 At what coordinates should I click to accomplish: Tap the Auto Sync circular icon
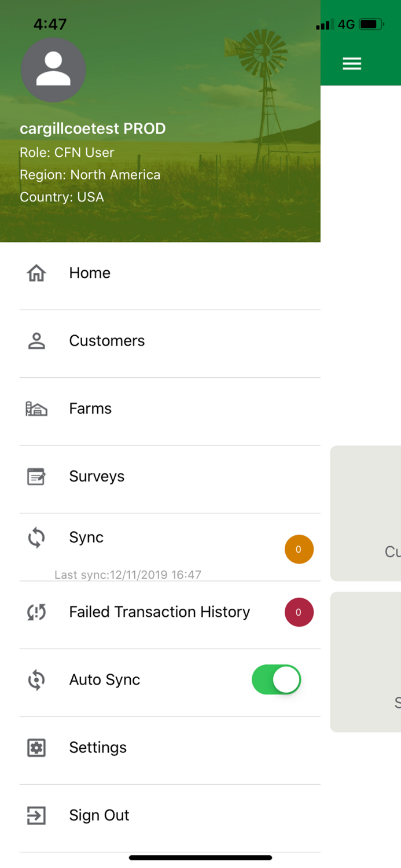[36, 680]
